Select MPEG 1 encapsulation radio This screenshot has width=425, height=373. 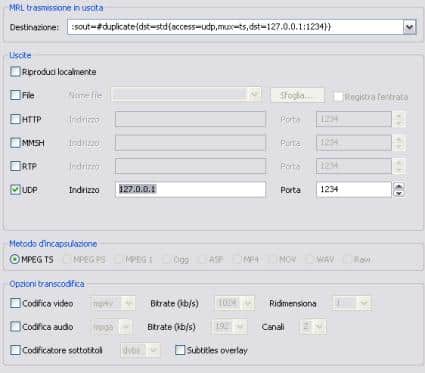tap(118, 259)
